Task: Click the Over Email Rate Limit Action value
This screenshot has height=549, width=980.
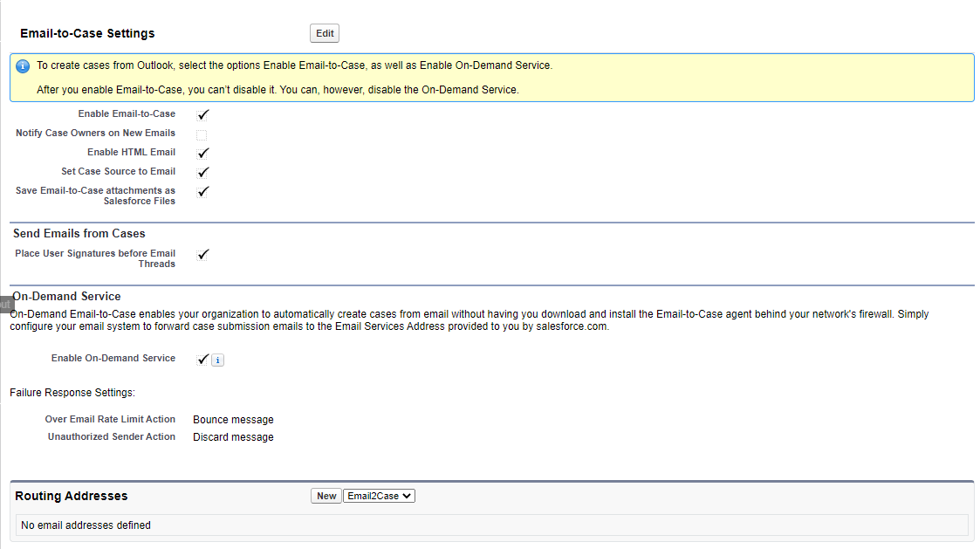Action: (233, 419)
